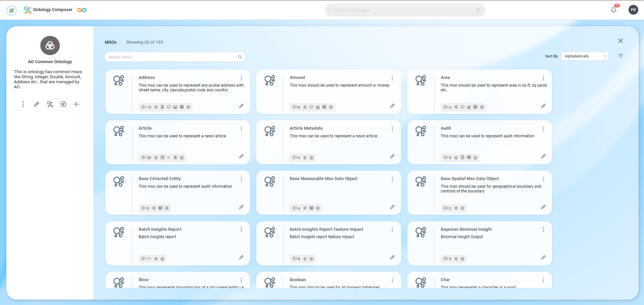This screenshot has height=305, width=644.
Task: Open more options for Article Metadata card
Action: (392, 129)
